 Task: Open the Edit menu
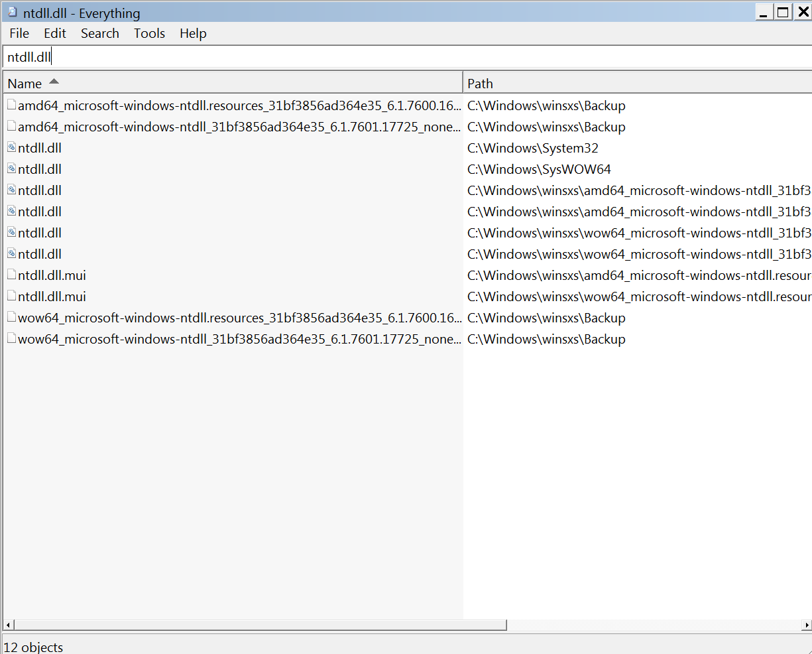55,33
